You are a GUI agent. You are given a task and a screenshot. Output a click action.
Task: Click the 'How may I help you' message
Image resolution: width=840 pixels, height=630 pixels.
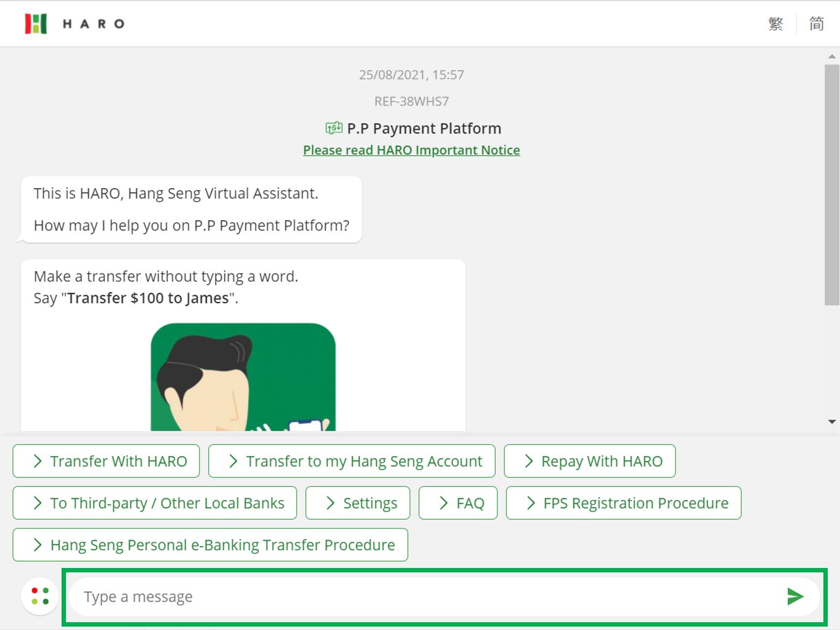coord(192,226)
